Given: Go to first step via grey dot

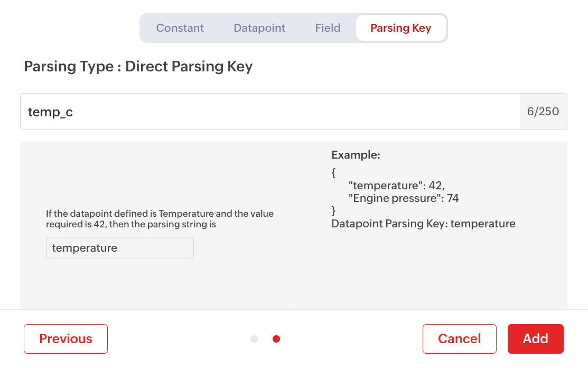Looking at the screenshot, I should [254, 339].
